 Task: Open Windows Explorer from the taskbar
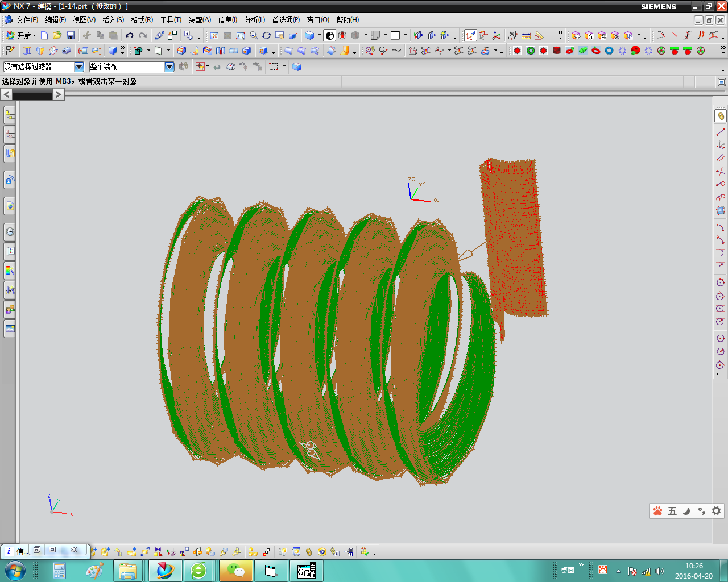129,571
